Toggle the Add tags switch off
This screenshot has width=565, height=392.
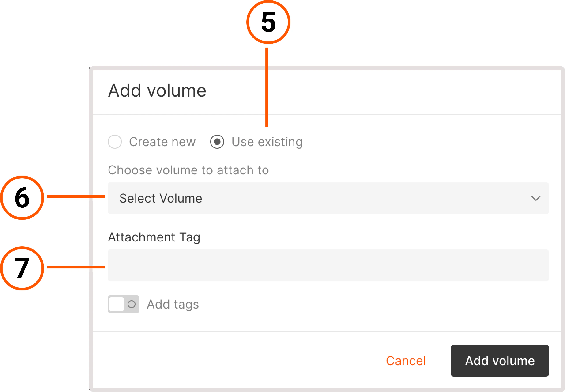pos(124,304)
